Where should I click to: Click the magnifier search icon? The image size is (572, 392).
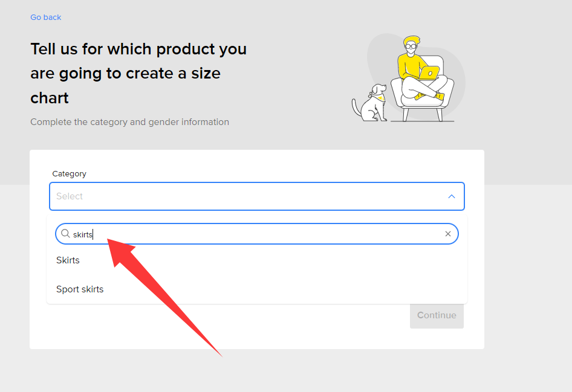(65, 234)
